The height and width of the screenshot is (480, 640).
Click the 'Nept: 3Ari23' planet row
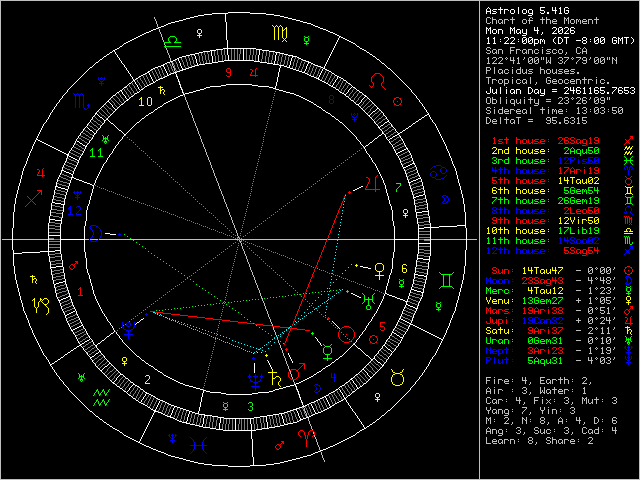point(559,351)
